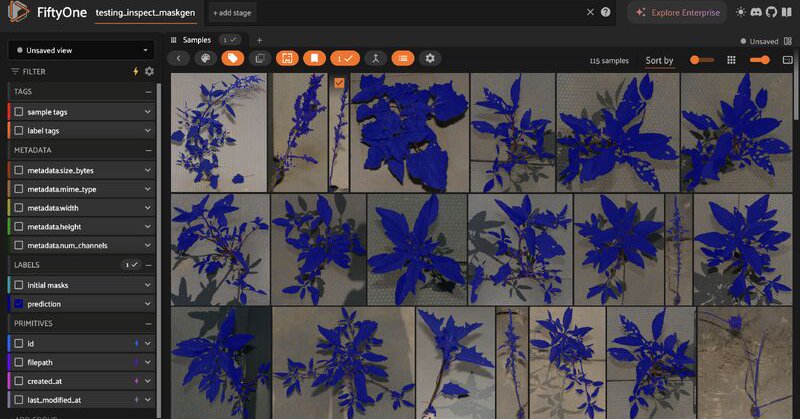
Task: Toggle light theme with the sun icon
Action: [x=740, y=12]
